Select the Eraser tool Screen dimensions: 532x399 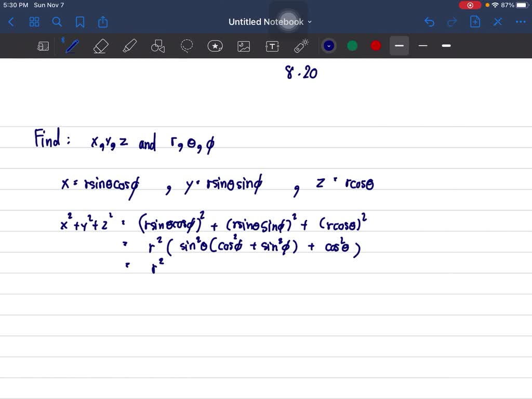click(x=100, y=46)
